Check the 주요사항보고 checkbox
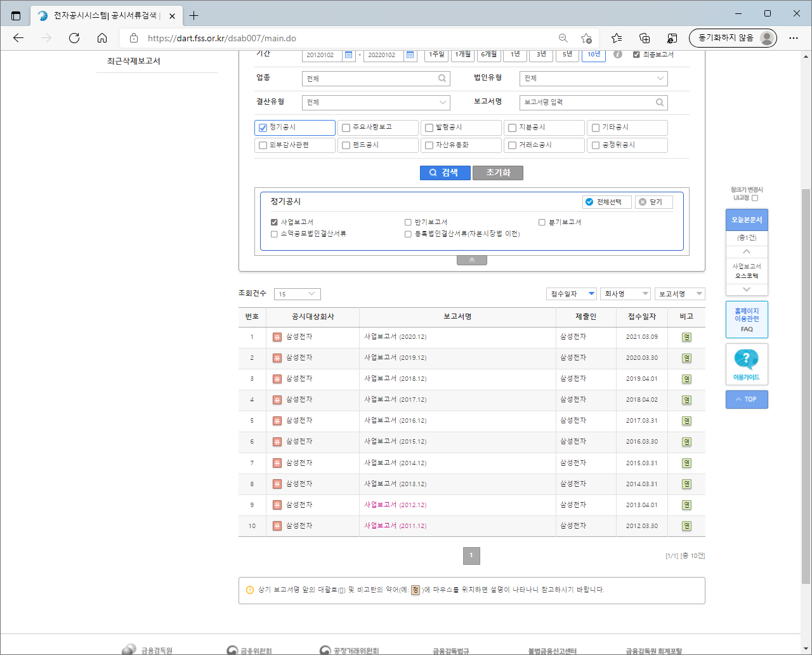This screenshot has height=655, width=812. click(x=346, y=128)
